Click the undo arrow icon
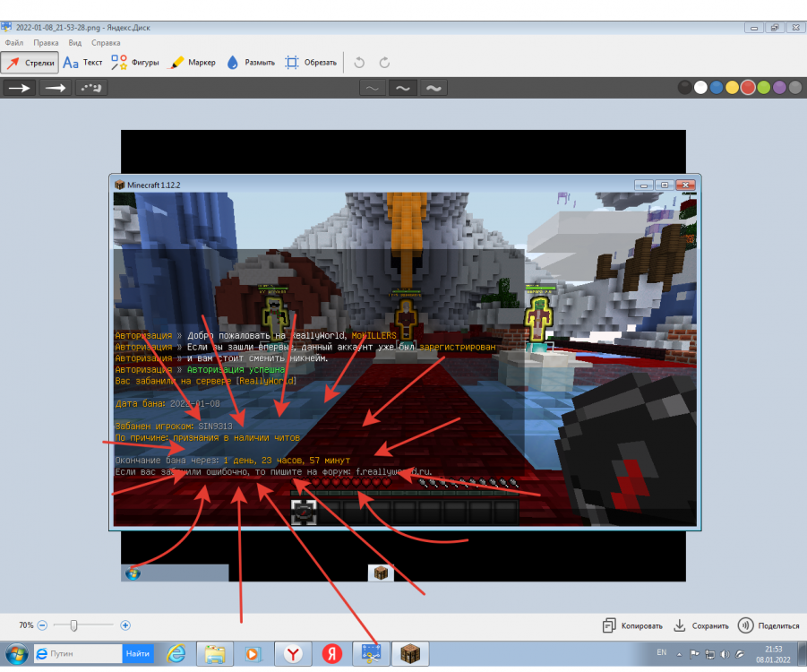Screen dimensions: 807x672 pos(359,63)
